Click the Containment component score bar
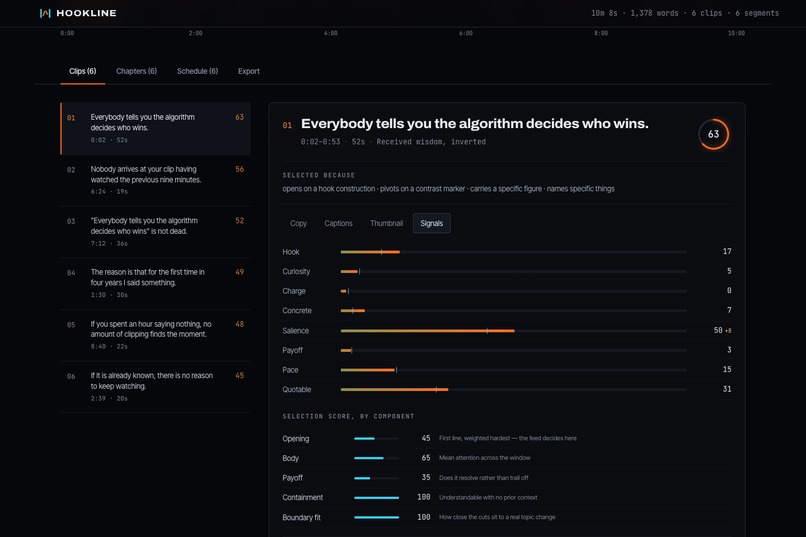 point(376,497)
